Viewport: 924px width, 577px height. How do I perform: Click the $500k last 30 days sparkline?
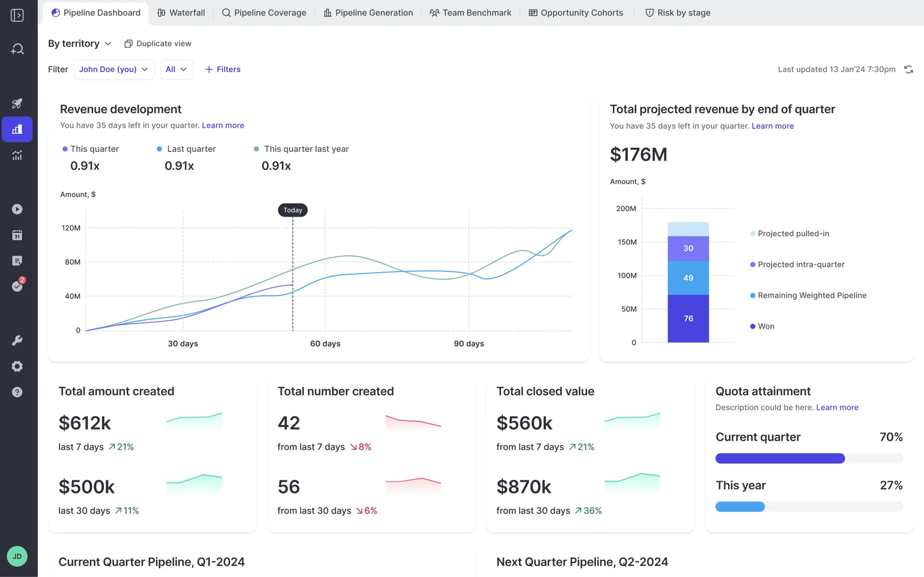coord(194,483)
